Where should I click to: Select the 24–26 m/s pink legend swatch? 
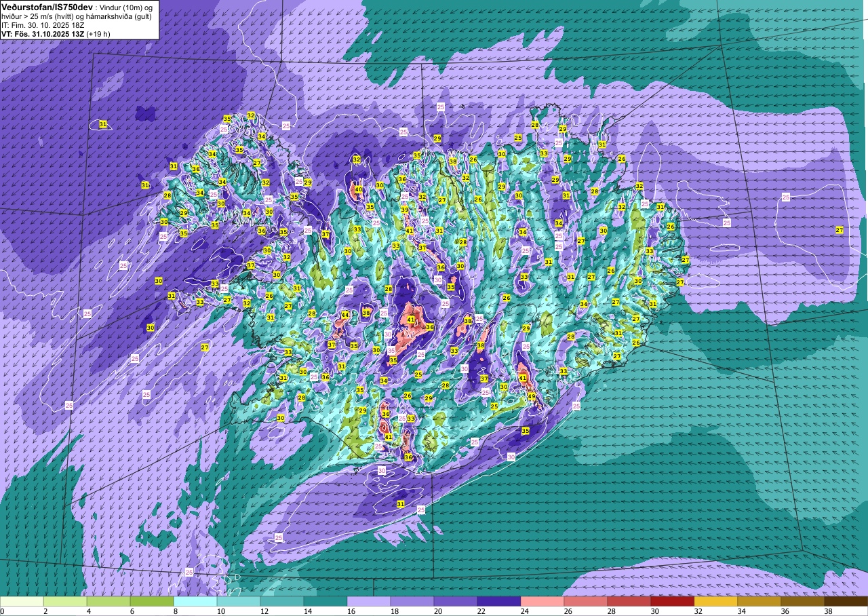(542, 601)
